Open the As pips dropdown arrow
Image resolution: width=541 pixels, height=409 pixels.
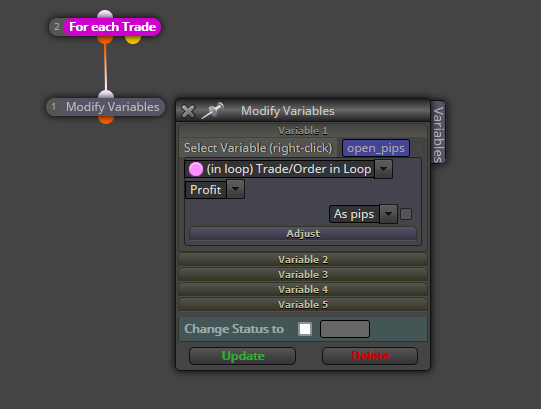(388, 214)
